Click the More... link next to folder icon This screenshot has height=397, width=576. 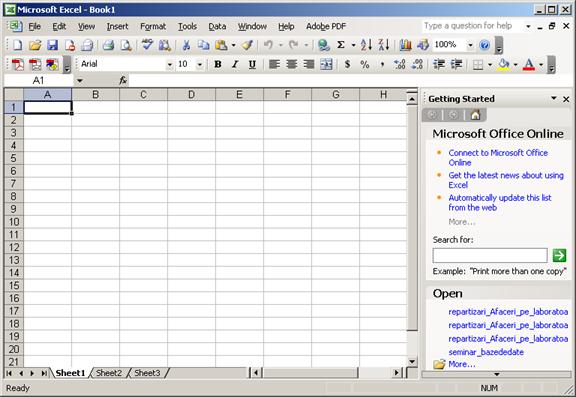tap(462, 364)
